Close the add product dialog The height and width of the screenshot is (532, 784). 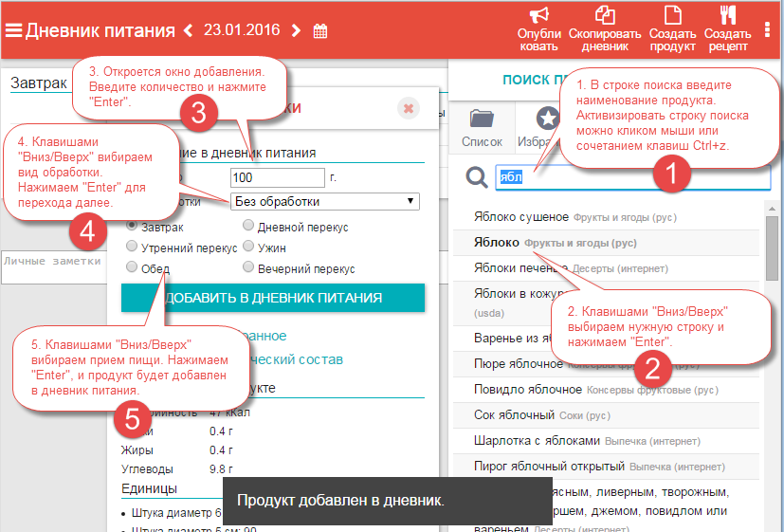tap(409, 108)
